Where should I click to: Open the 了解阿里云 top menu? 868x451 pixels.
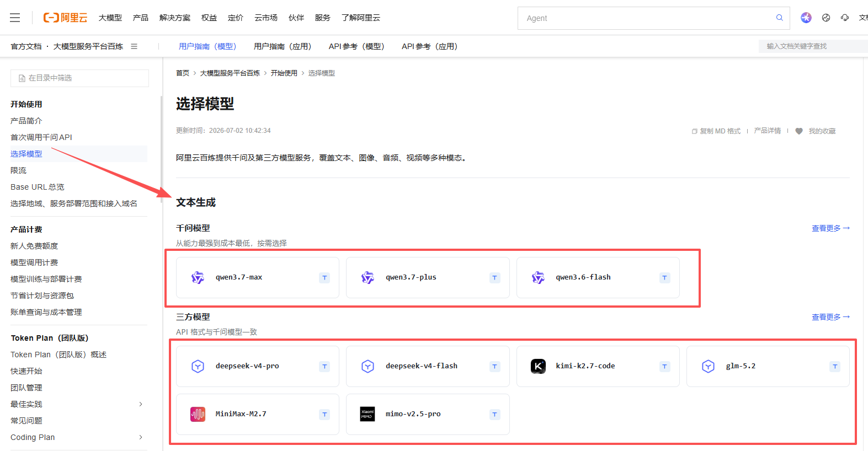(361, 18)
